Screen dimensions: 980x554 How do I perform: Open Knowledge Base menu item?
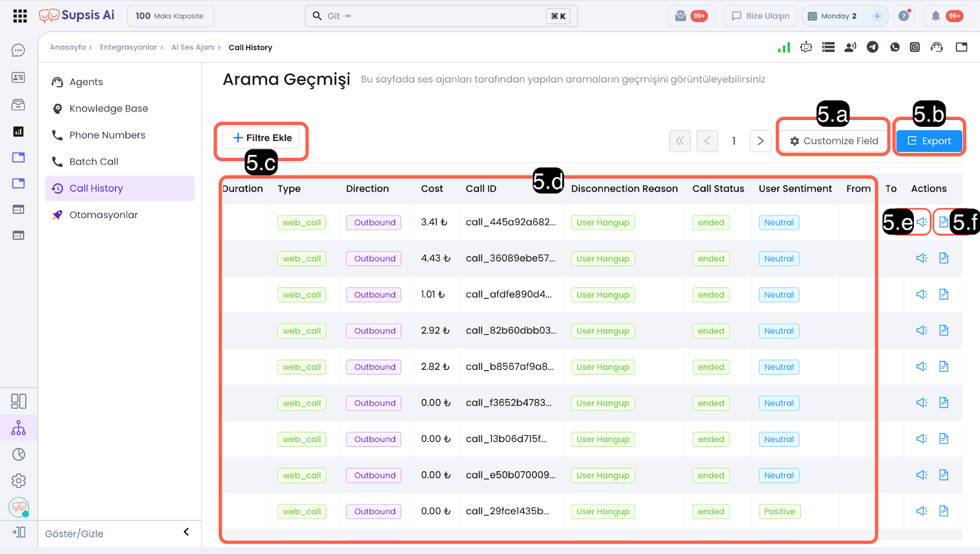click(108, 108)
